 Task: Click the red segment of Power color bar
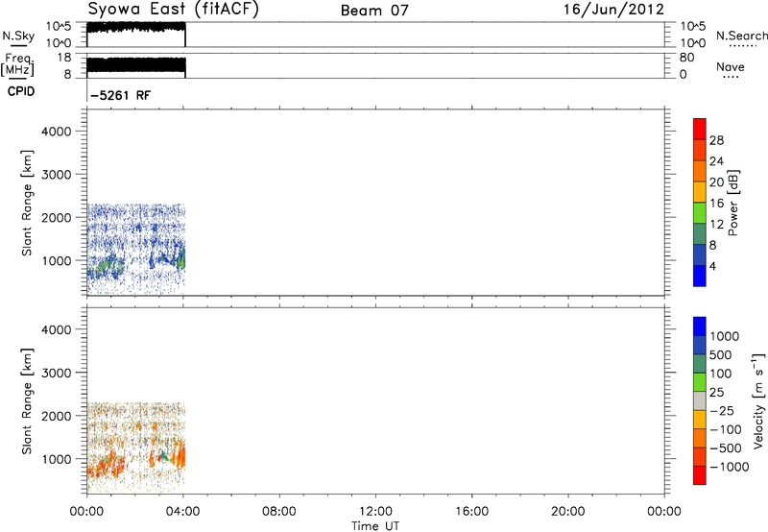(x=700, y=129)
